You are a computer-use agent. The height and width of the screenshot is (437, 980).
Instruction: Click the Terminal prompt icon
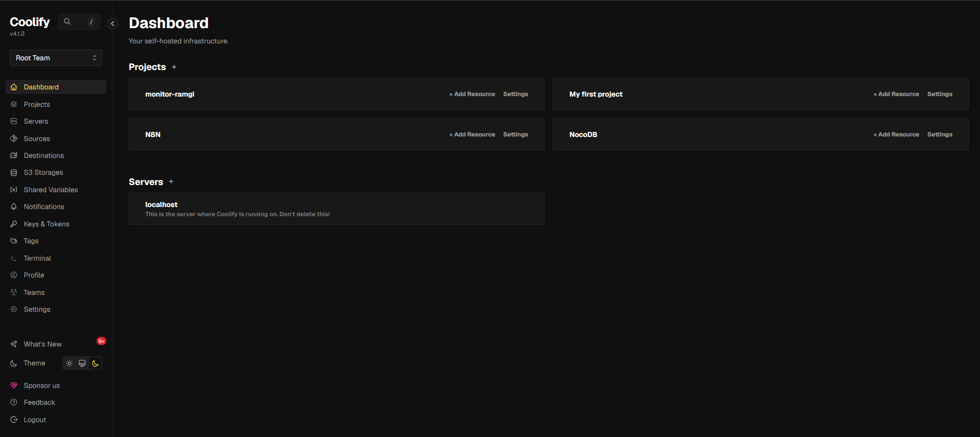[14, 258]
